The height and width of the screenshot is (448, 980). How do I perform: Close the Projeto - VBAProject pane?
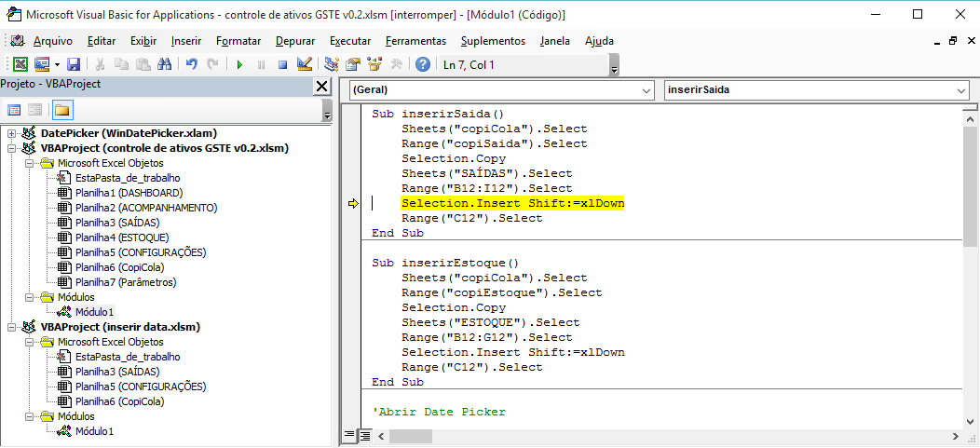point(322,87)
